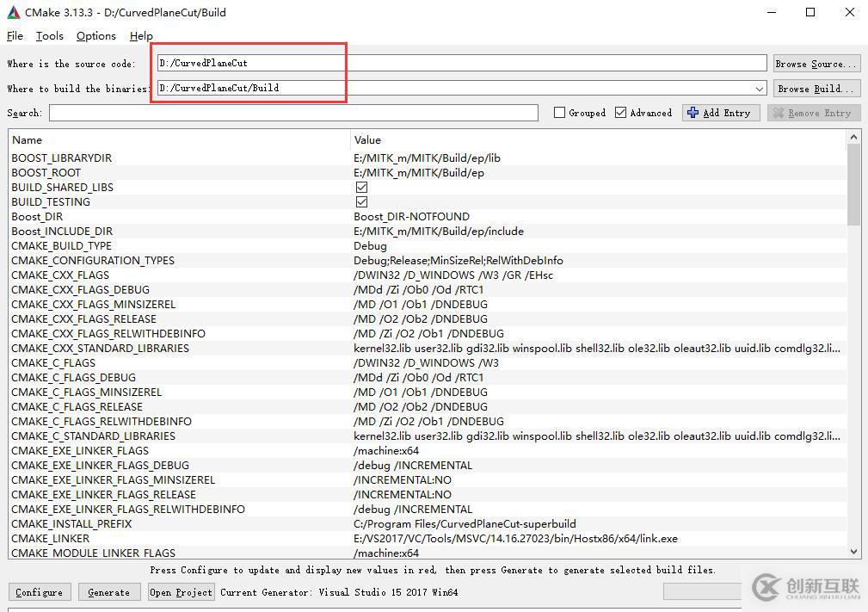Viewport: 868px width, 612px height.
Task: Open the File menu
Action: (15, 36)
